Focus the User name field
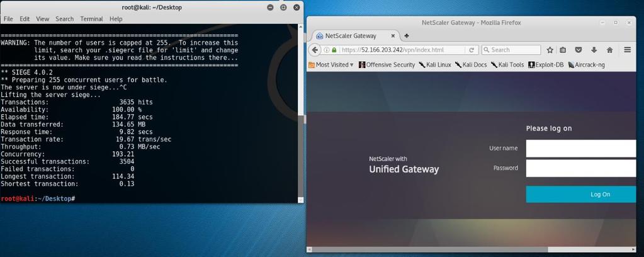 click(x=581, y=148)
